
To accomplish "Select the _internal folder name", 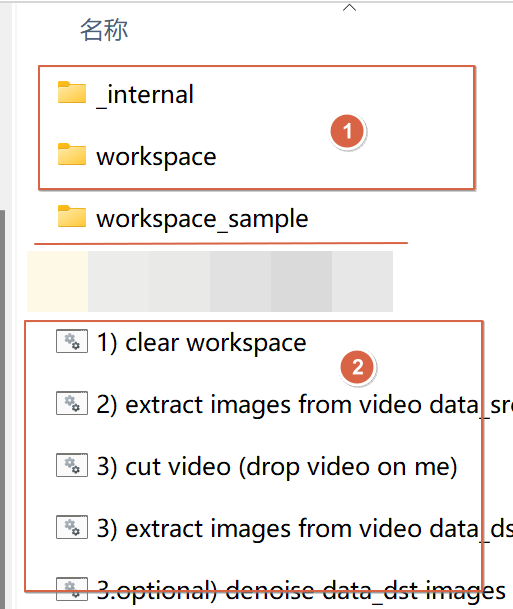I will point(145,95).
